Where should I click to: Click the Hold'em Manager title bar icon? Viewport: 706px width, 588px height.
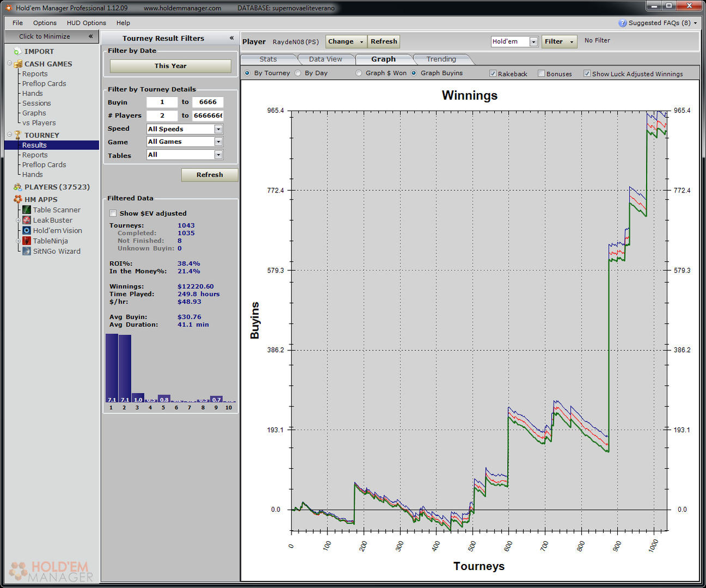pos(8,8)
